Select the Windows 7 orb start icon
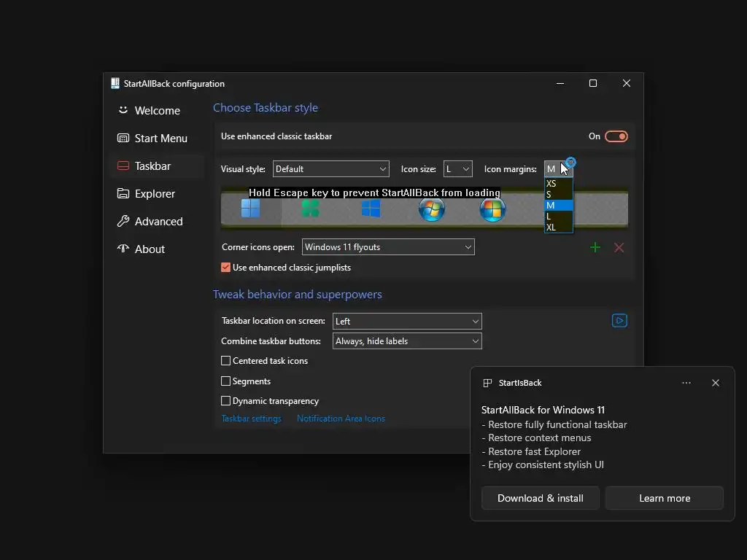Image resolution: width=747 pixels, height=560 pixels. tap(432, 209)
